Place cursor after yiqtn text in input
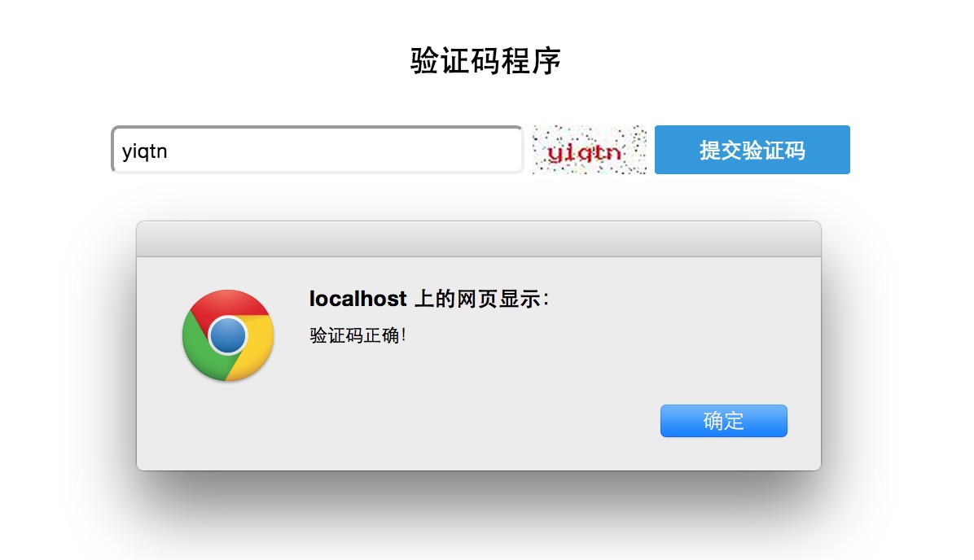Image resolution: width=974 pixels, height=560 pixels. pos(169,151)
